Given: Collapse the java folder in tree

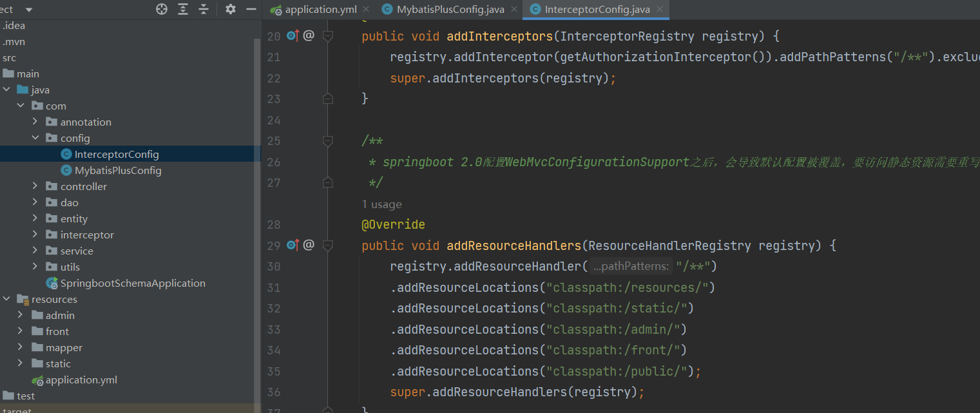Looking at the screenshot, I should [6, 90].
